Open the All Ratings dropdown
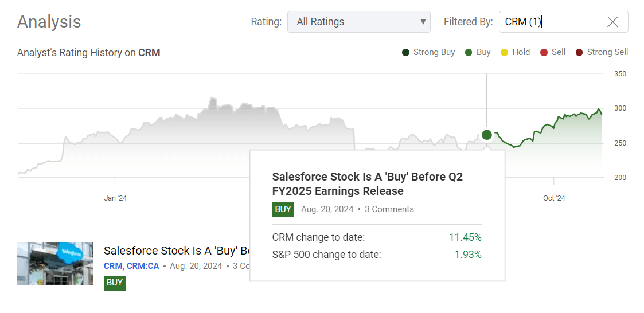The image size is (644, 313). (x=358, y=22)
